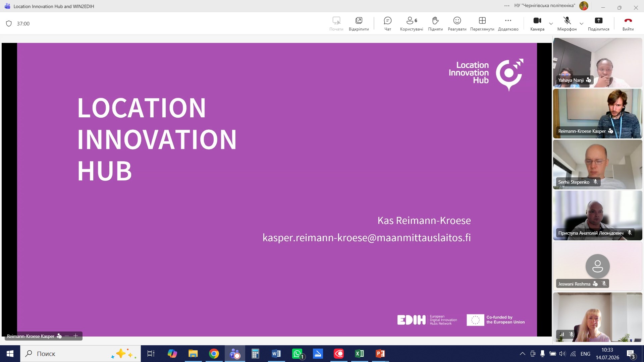Open File Explorer from the taskbar
Viewport: 644px width, 362px height.
[193, 354]
